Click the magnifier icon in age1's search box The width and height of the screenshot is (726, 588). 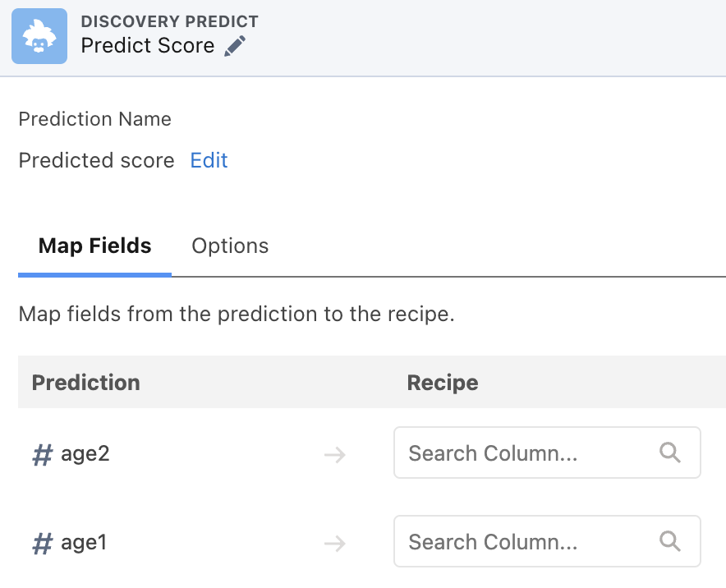670,541
